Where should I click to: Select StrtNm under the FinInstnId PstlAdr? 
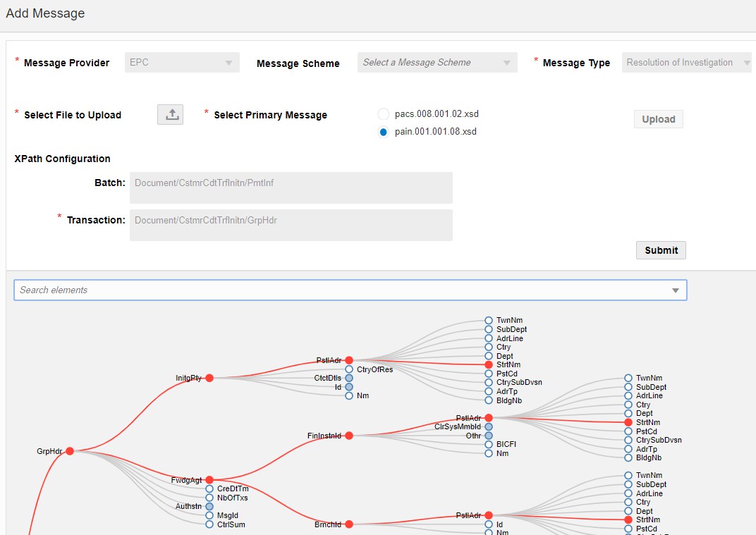click(x=628, y=422)
